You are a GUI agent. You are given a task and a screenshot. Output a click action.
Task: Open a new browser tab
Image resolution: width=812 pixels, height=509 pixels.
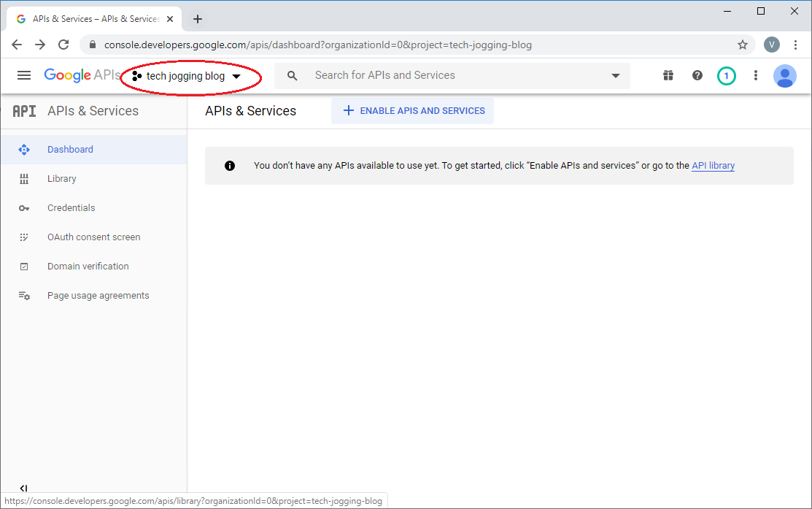point(197,19)
